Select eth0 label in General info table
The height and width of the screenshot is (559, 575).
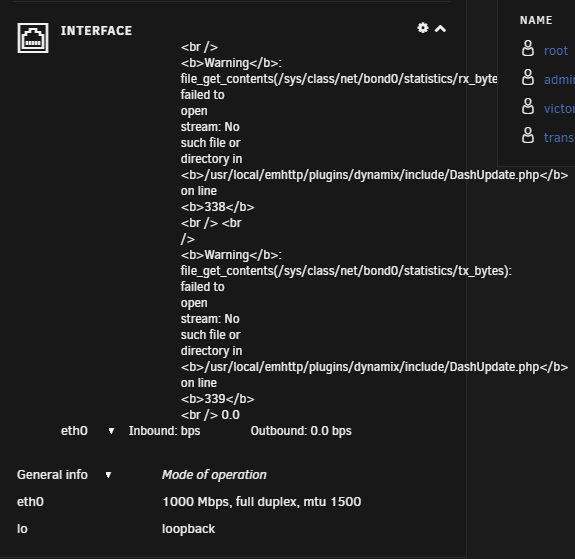(x=30, y=502)
